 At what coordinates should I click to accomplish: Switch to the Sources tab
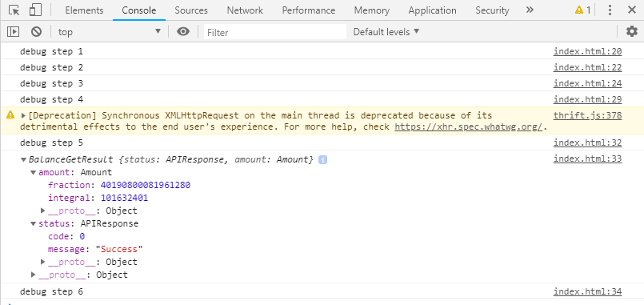(191, 10)
